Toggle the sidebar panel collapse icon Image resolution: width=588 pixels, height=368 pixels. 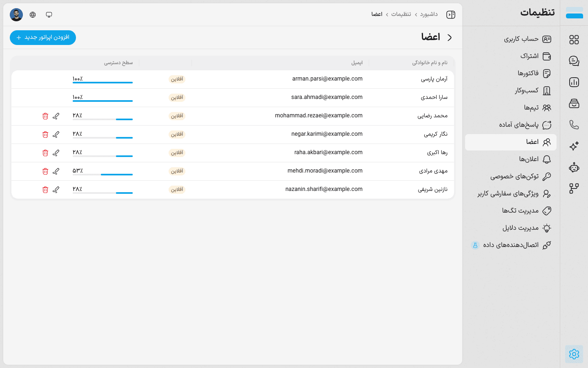point(451,15)
